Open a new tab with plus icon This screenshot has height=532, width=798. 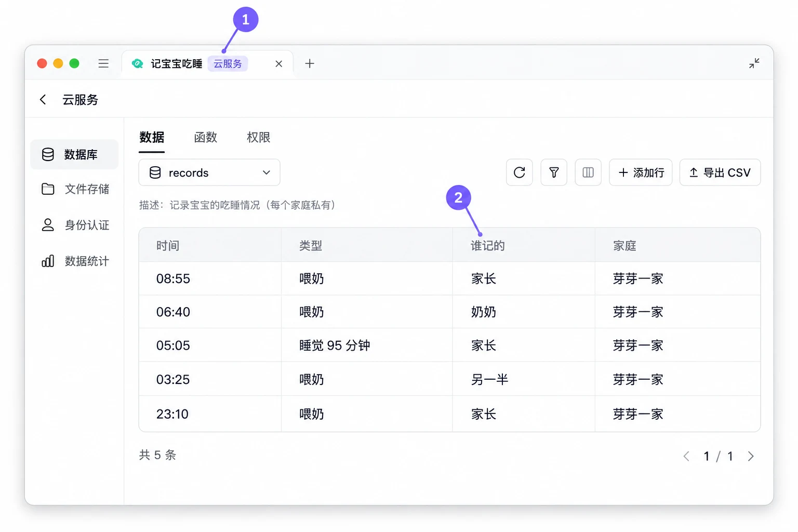(x=310, y=63)
